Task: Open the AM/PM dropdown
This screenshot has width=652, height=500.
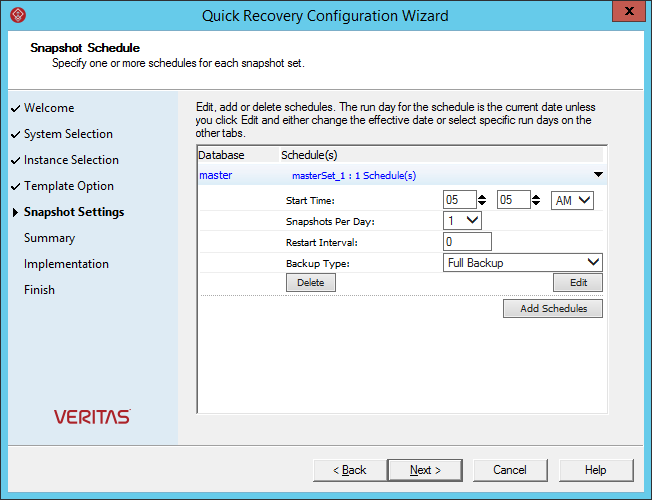Action: pyautogui.click(x=572, y=200)
